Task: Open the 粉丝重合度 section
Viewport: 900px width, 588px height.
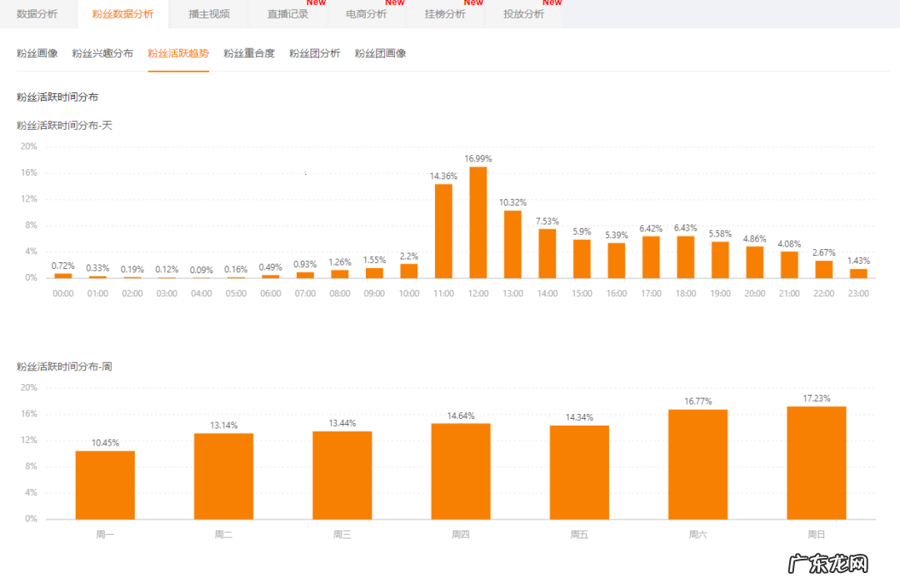Action: 247,52
